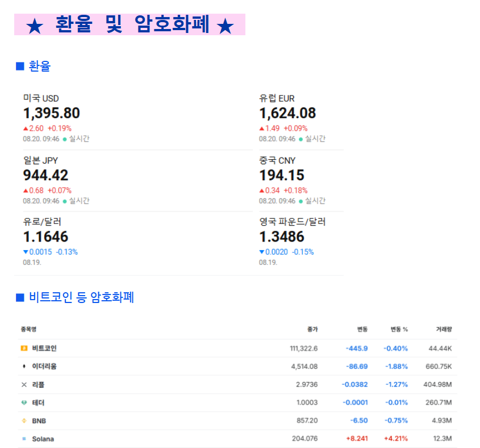Click the Bitcoin coin icon
This screenshot has width=480, height=448.
coord(24,348)
